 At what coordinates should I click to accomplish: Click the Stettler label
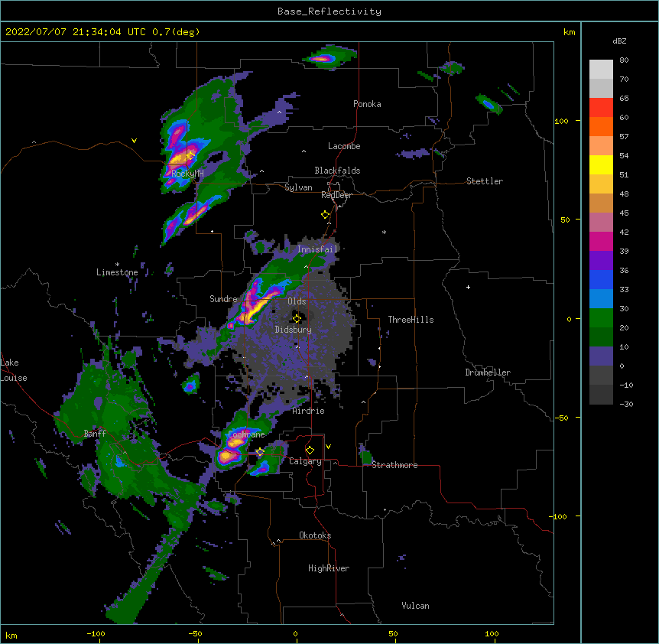pos(485,181)
